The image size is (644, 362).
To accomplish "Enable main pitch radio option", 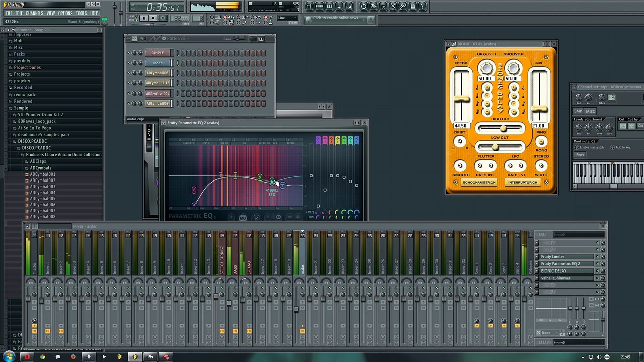I will pos(577,147).
